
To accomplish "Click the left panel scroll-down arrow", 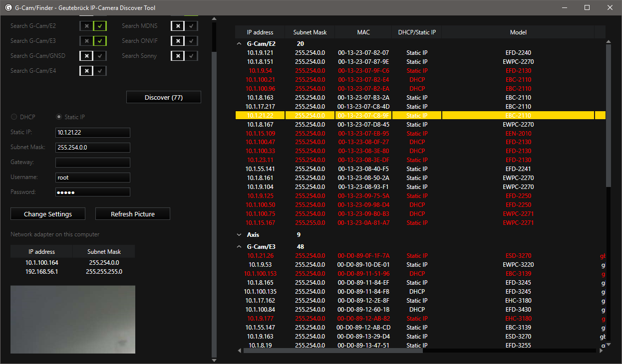I will coord(215,360).
